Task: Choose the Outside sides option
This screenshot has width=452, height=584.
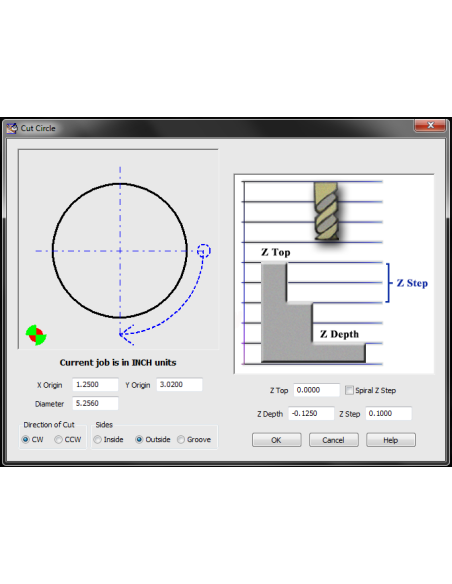Action: tap(139, 439)
